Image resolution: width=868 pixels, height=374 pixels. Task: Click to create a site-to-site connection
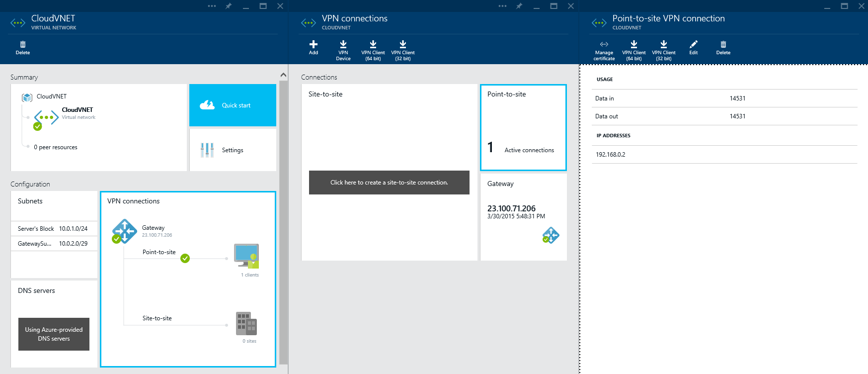point(389,183)
